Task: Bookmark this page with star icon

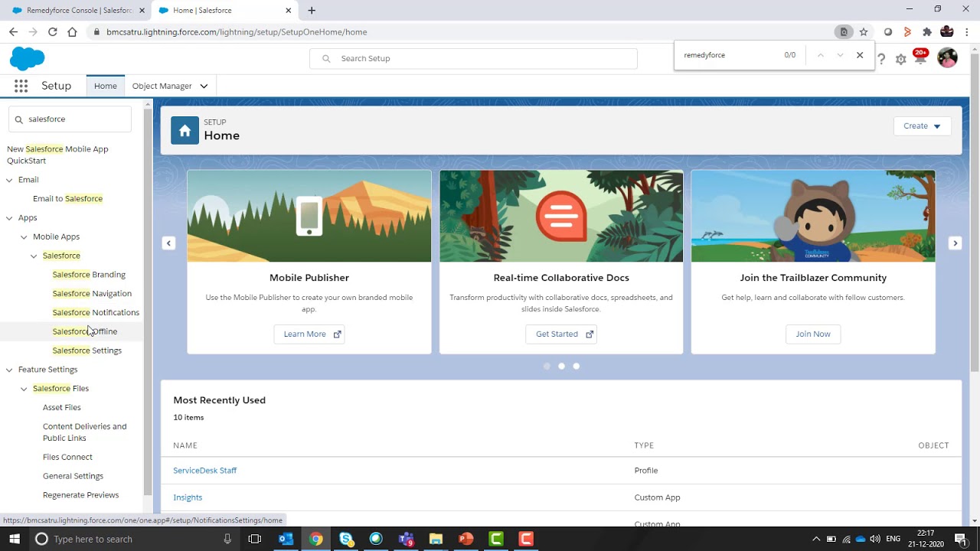Action: tap(864, 32)
